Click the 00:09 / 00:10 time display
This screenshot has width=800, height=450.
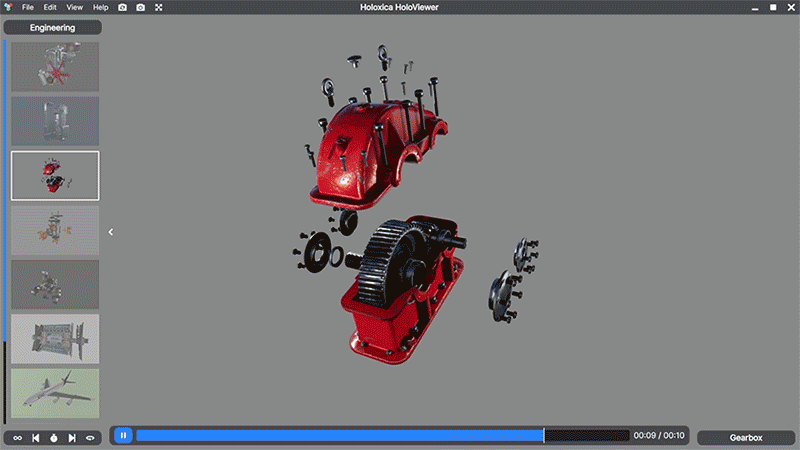coord(659,435)
